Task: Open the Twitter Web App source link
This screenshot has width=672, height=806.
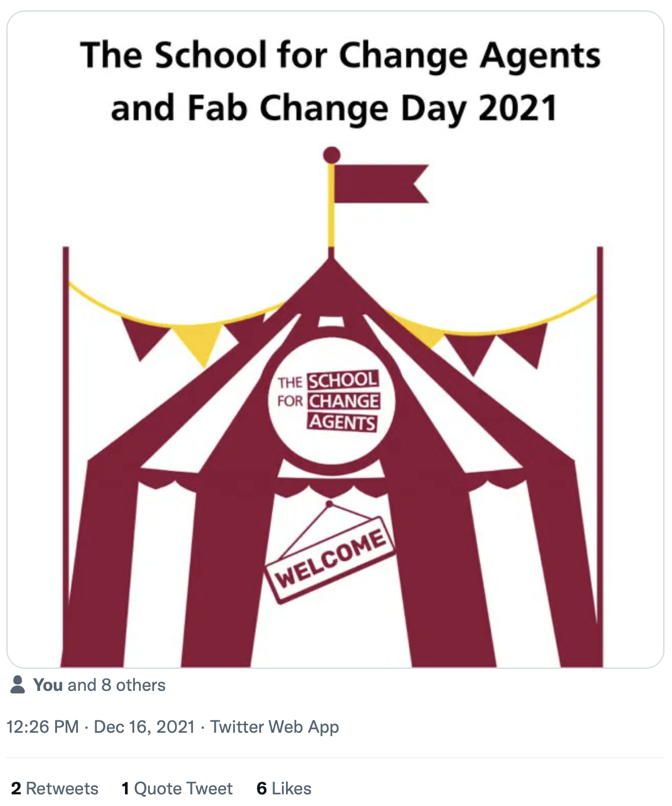Action: 274,727
